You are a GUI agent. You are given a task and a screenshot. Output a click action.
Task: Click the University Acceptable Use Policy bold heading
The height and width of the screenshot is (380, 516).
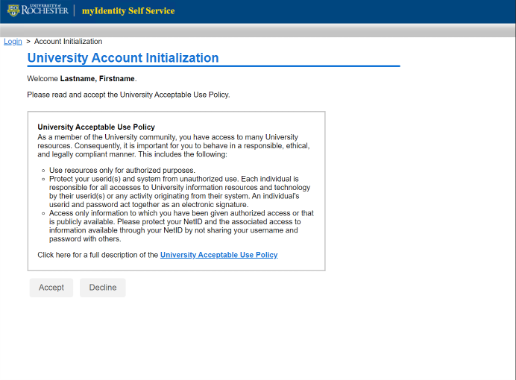[96, 127]
